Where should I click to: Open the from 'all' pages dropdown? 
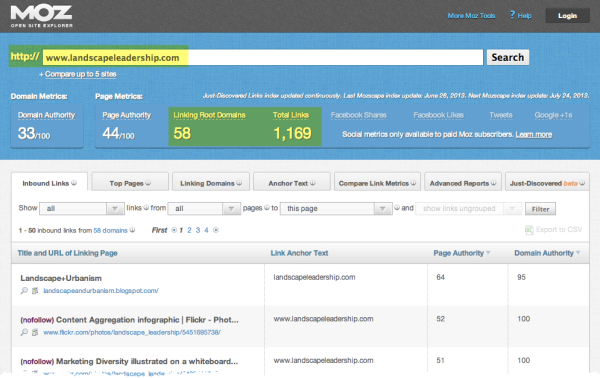click(x=204, y=209)
